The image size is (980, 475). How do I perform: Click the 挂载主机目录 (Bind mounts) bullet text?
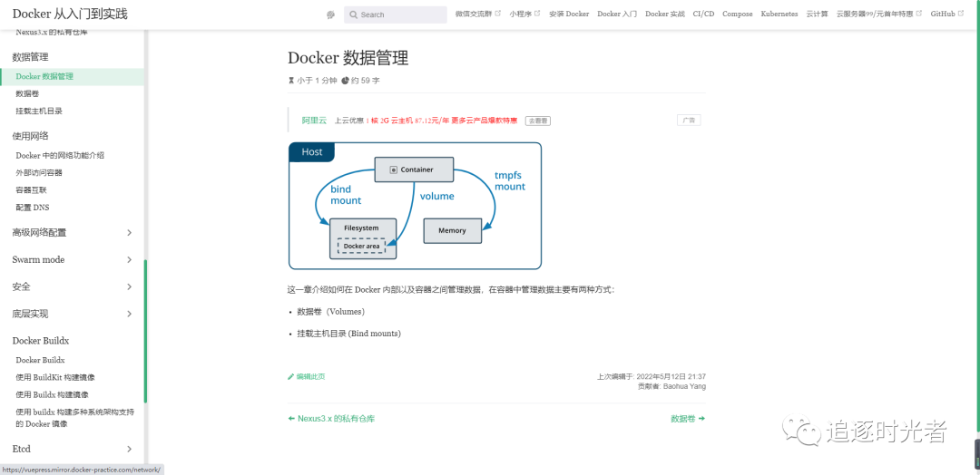[348, 334]
